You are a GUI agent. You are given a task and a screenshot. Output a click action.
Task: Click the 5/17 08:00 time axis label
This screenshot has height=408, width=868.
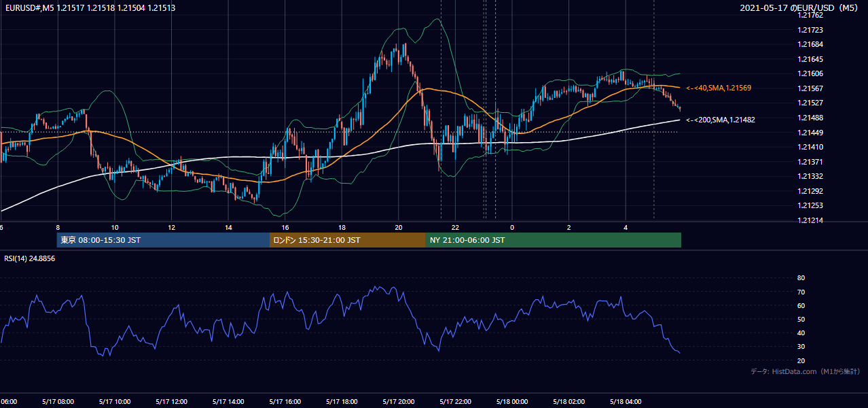point(58,402)
